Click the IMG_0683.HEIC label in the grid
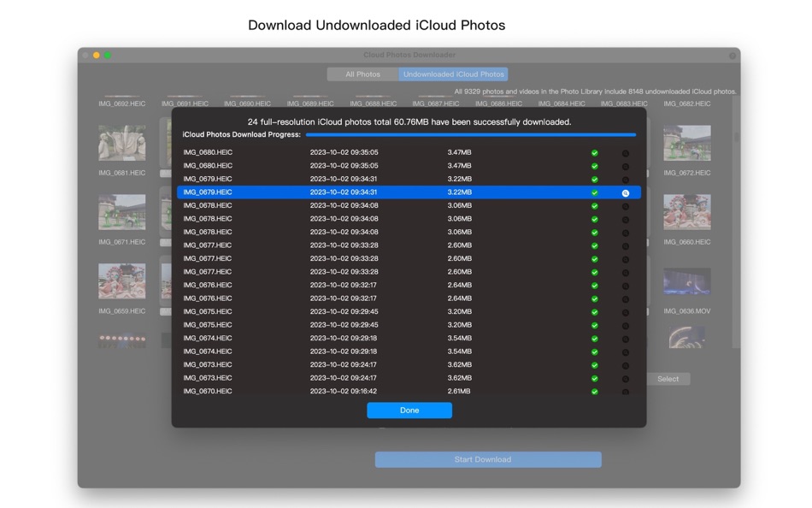Image resolution: width=812 pixels, height=508 pixels. tap(624, 103)
